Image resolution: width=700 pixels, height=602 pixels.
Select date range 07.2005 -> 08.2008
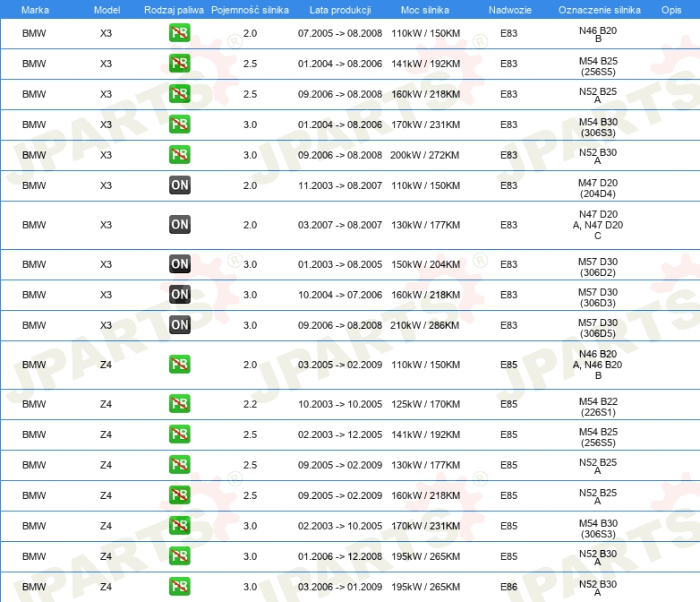340,33
